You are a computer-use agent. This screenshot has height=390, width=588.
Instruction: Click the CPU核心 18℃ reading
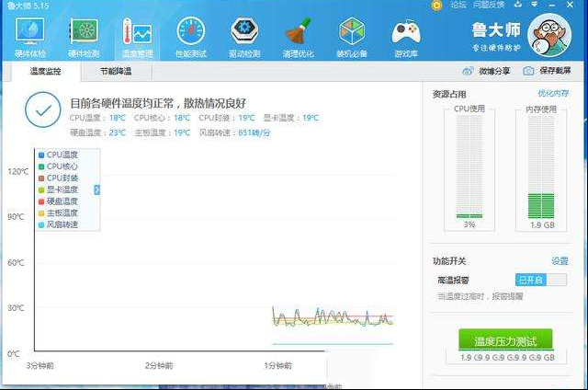coord(162,118)
